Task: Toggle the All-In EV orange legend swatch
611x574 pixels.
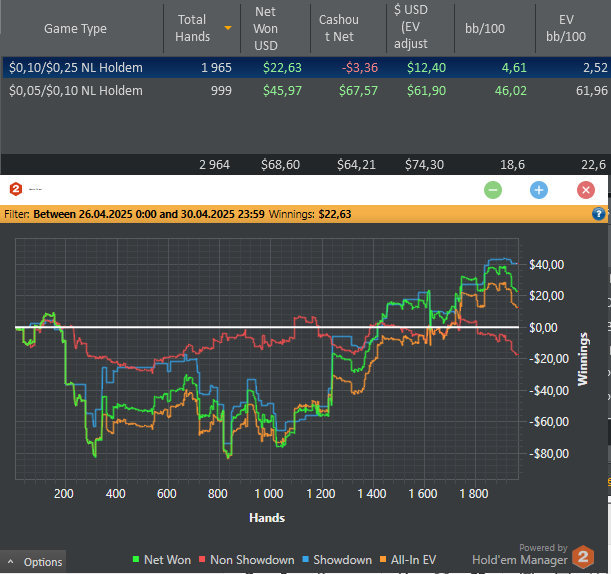Action: (x=383, y=560)
